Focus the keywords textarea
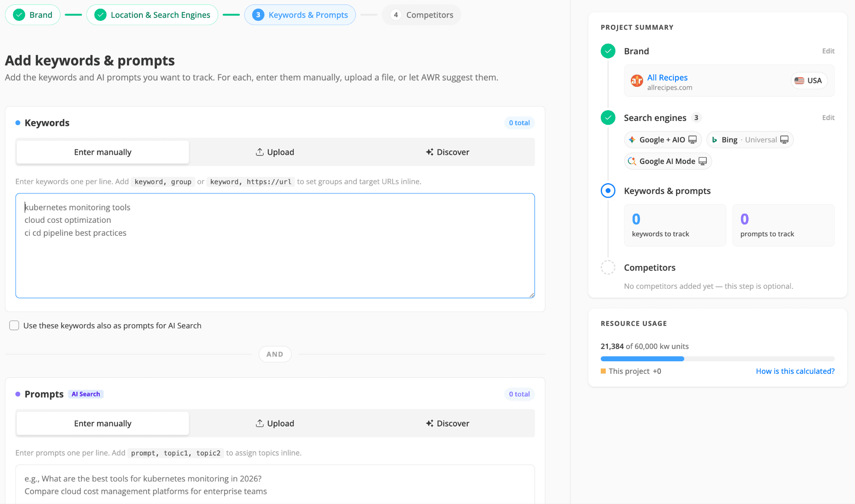The width and height of the screenshot is (855, 504). (x=275, y=246)
